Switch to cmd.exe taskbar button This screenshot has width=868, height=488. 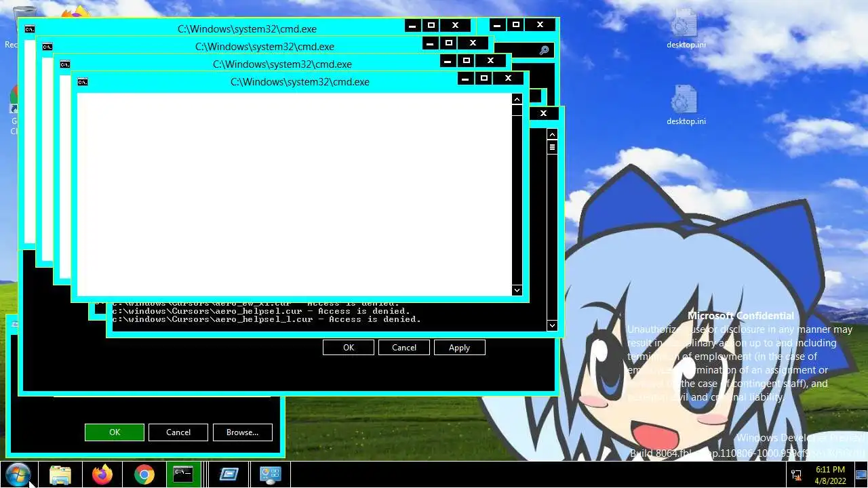pos(183,474)
